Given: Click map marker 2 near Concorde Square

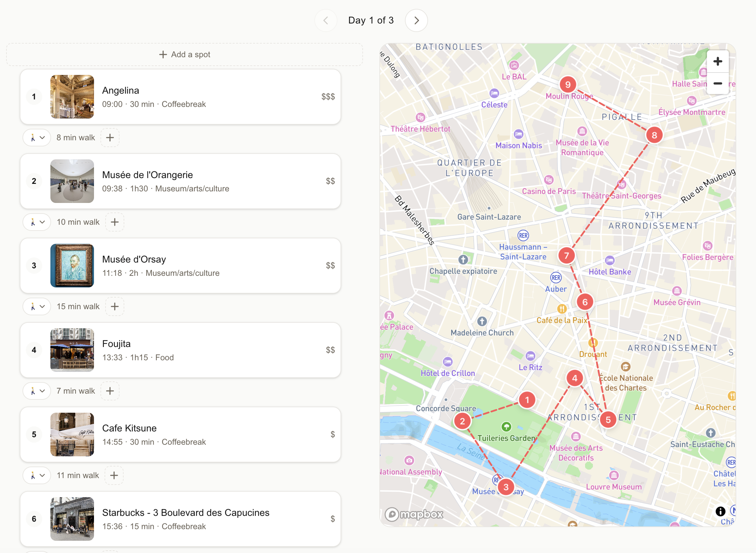Looking at the screenshot, I should pyautogui.click(x=462, y=421).
